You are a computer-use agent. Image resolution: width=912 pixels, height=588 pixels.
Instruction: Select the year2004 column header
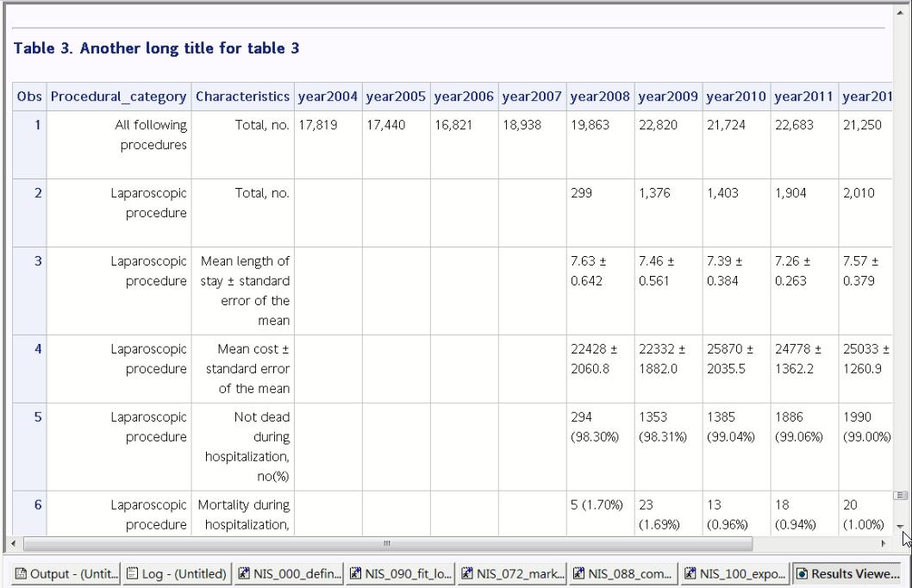click(x=328, y=97)
